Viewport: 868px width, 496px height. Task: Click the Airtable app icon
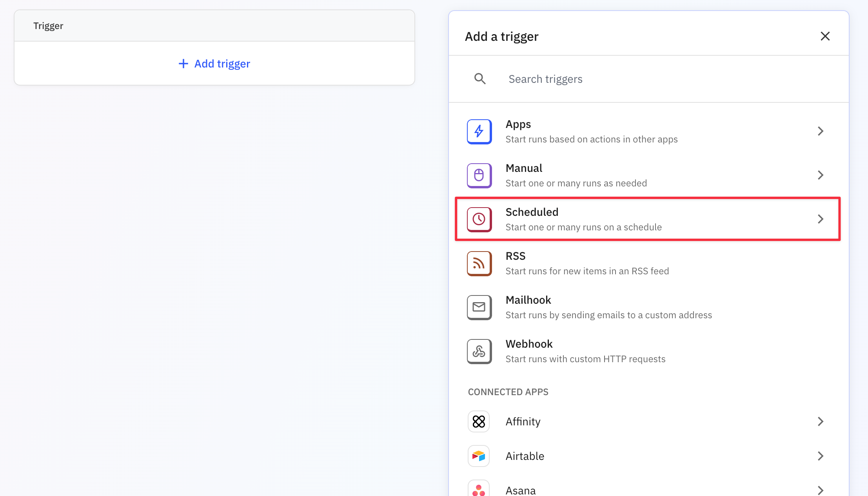click(479, 456)
